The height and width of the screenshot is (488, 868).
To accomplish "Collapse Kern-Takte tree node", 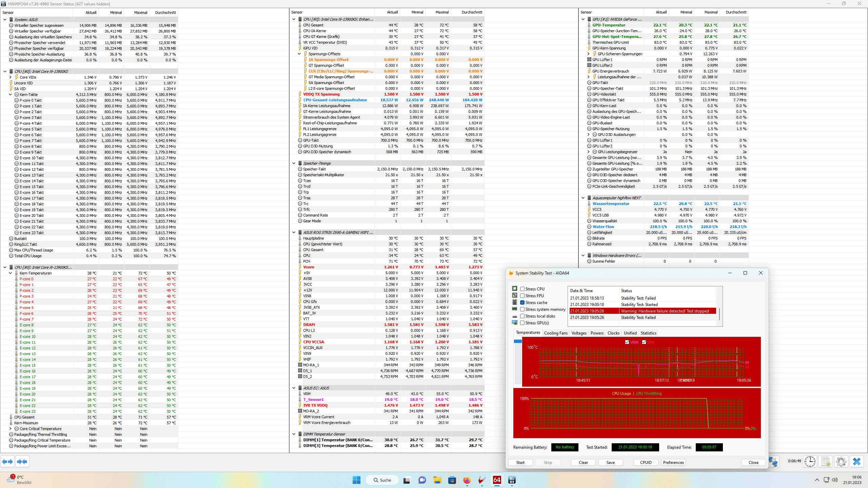I will point(11,95).
